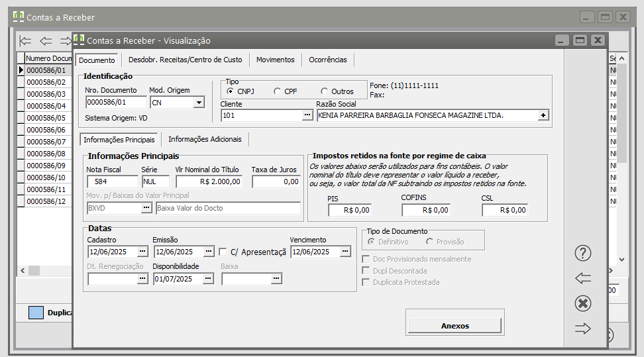This screenshot has width=644, height=357.
Task: Toggle Dupl Descontada checkbox
Action: 366,271
